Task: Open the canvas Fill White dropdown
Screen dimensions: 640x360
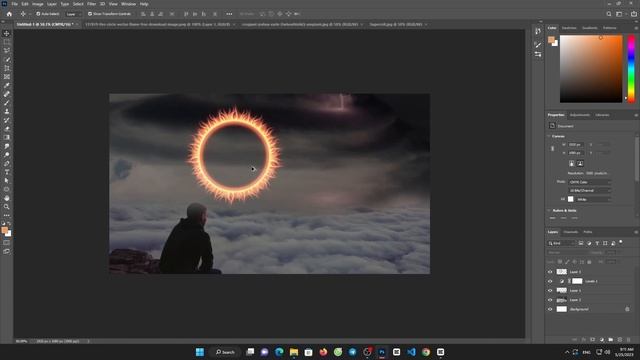Action: pos(593,199)
